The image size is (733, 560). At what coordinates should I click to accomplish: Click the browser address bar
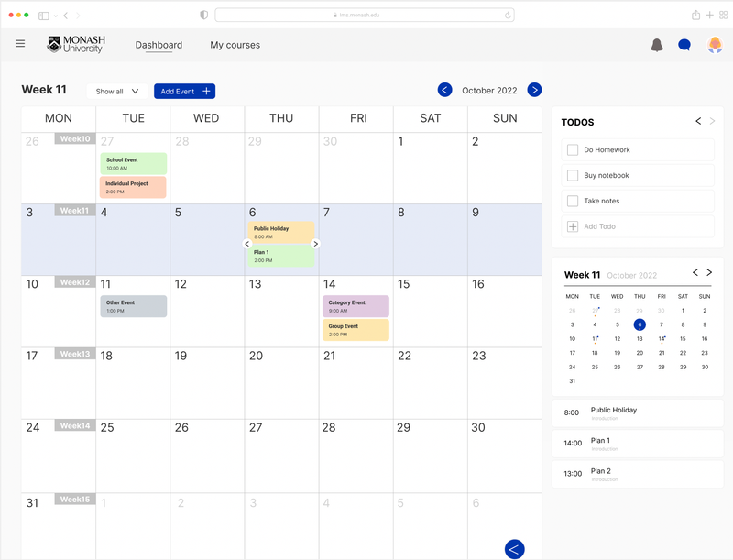coord(365,15)
